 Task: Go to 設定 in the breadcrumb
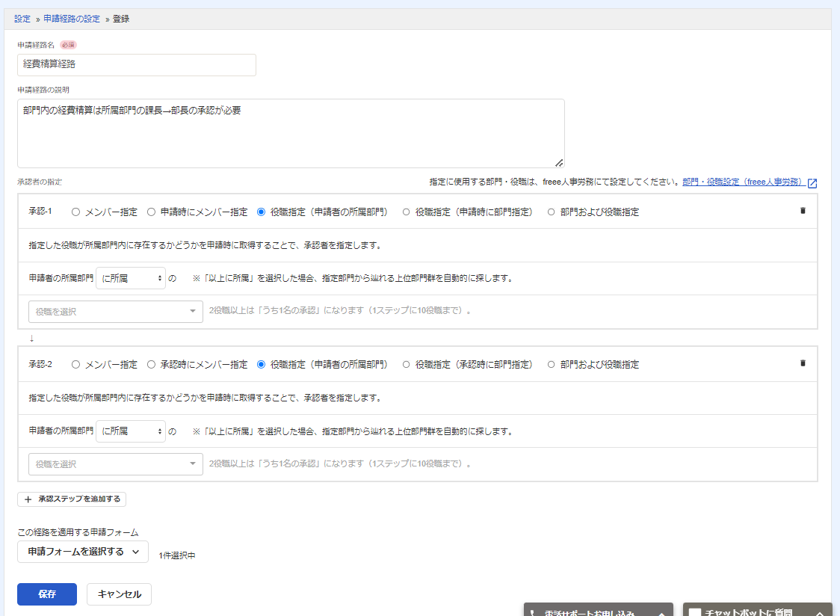[x=22, y=19]
